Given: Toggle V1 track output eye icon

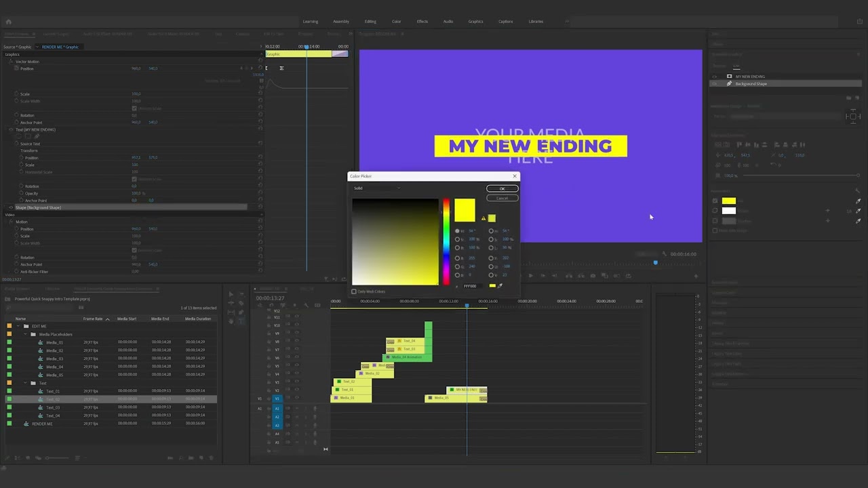Looking at the screenshot, I should point(296,399).
